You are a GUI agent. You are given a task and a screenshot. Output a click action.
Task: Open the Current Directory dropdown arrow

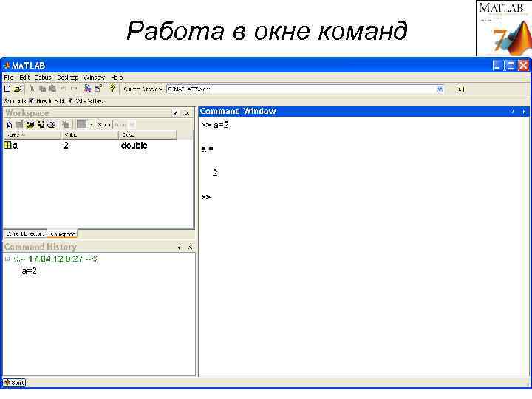(x=440, y=89)
